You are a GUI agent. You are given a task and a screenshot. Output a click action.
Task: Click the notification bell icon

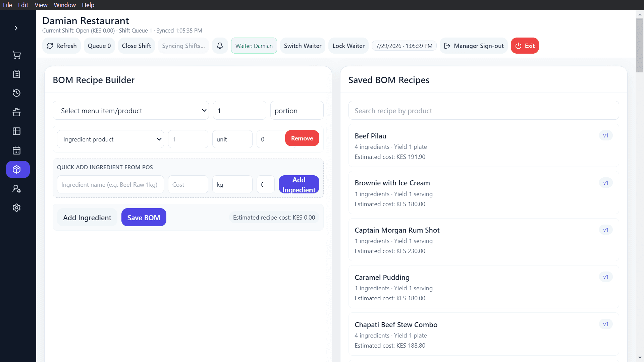tap(220, 46)
